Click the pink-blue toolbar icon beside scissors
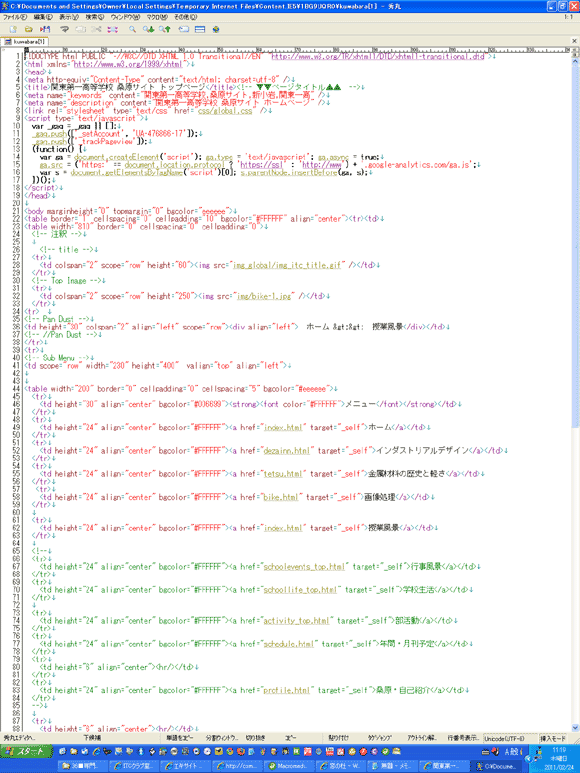 point(112,29)
